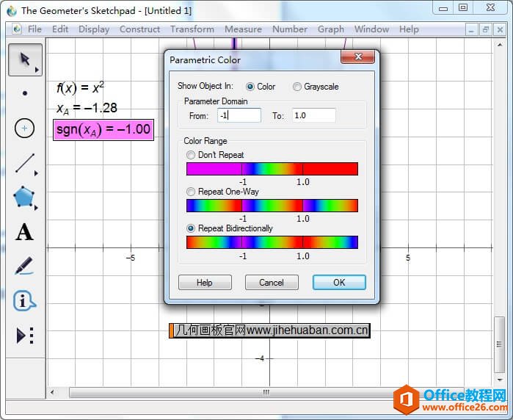Screen dimensions: 513x420
Task: Open the Transform menu
Action: tap(192, 29)
